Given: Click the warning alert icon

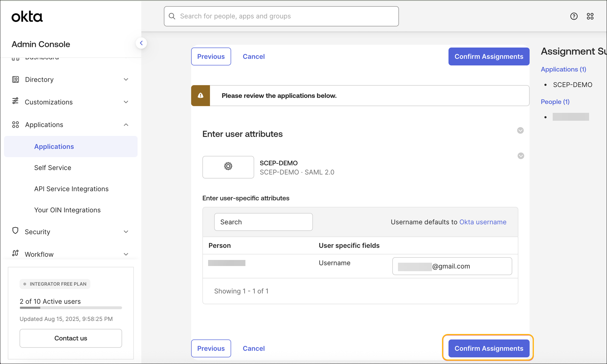Looking at the screenshot, I should (x=201, y=96).
